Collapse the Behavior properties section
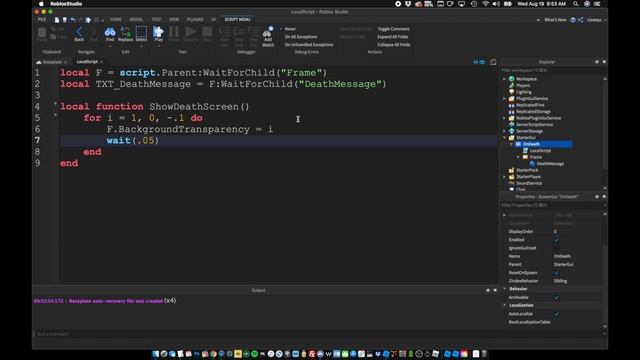The width and height of the screenshot is (640, 360). [x=505, y=289]
